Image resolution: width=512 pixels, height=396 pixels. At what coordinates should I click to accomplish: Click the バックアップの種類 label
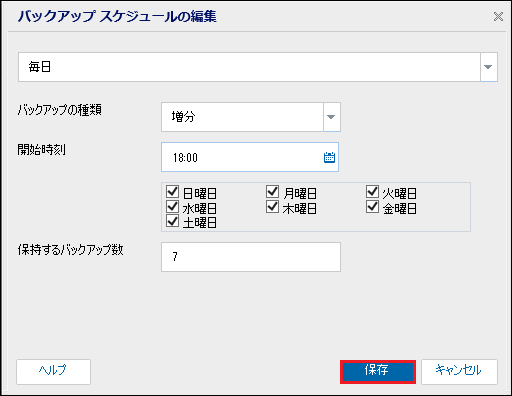60,110
